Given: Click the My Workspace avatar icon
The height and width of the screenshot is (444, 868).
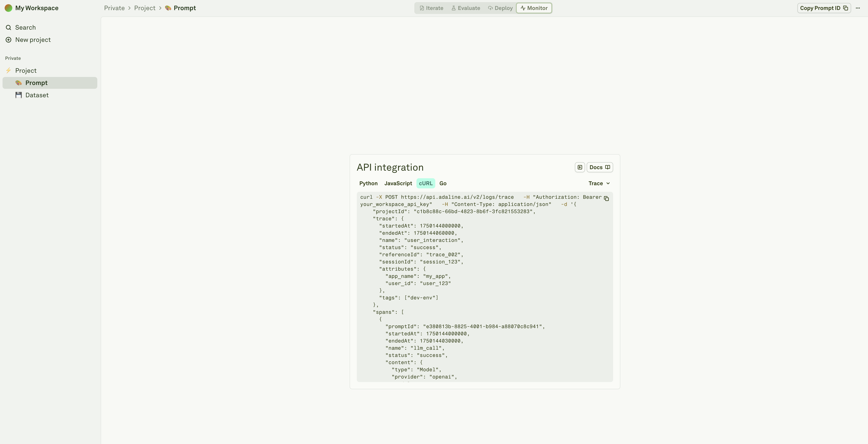Looking at the screenshot, I should 8,8.
